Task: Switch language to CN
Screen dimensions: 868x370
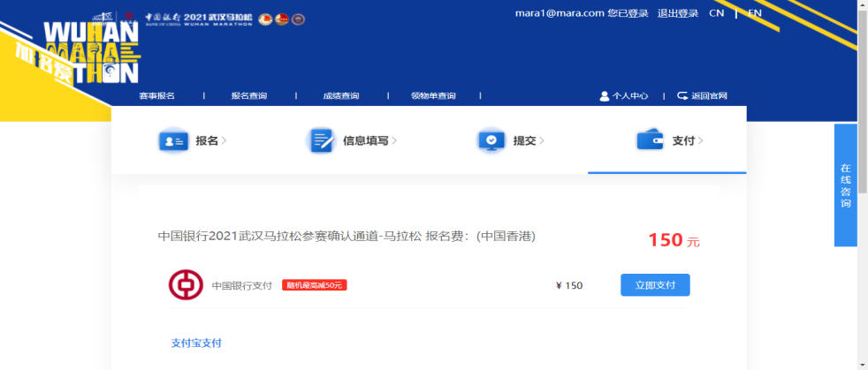Action: coord(716,13)
